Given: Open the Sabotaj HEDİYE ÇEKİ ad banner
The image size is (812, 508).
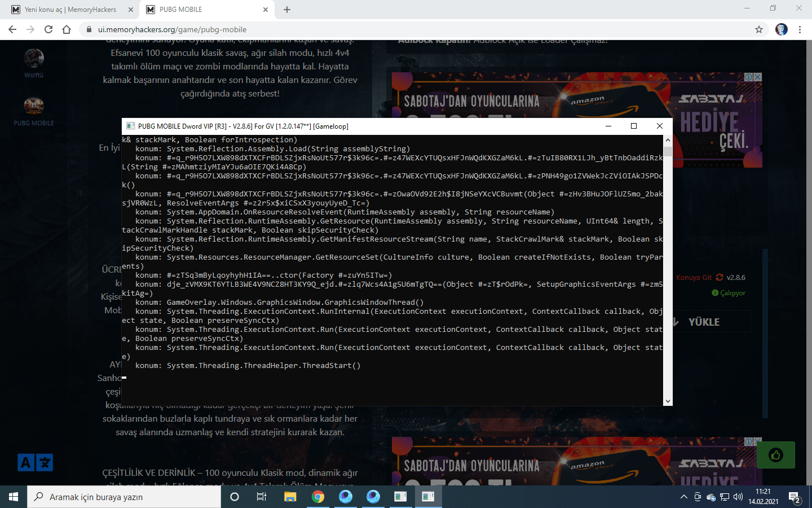Looking at the screenshot, I should 577,120.
